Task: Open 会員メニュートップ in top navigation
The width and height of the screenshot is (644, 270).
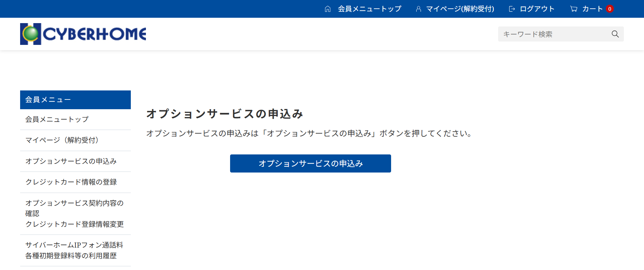Action: click(x=369, y=9)
